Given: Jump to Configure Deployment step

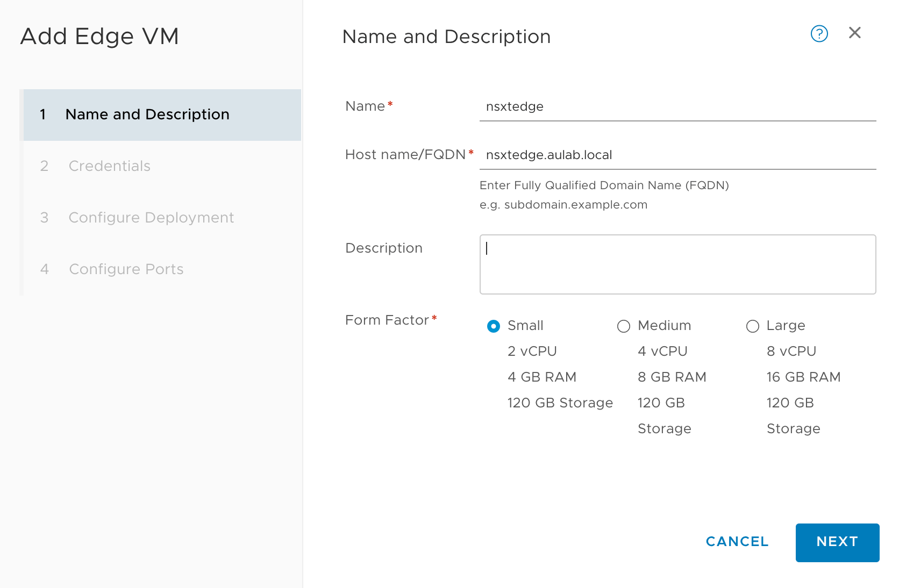Looking at the screenshot, I should click(x=151, y=218).
